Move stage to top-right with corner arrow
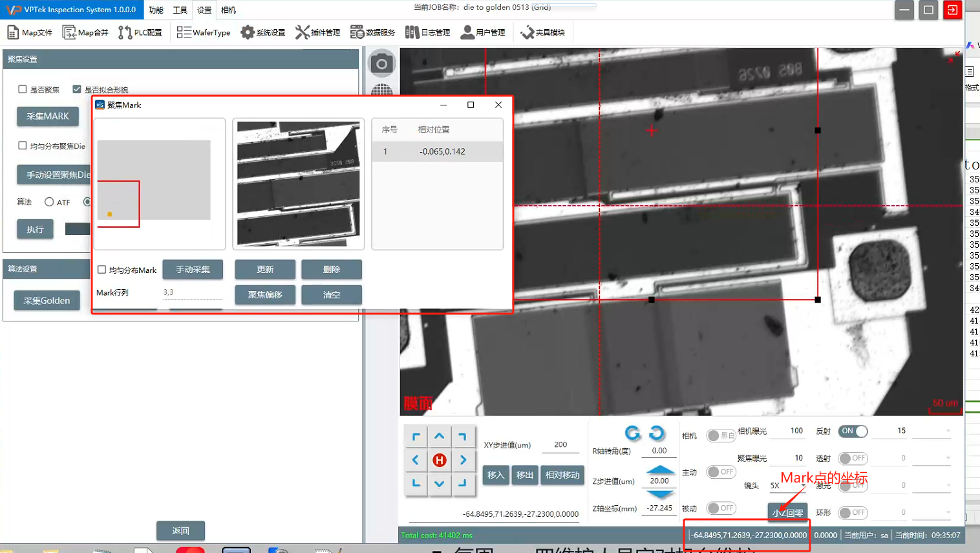 pos(463,437)
